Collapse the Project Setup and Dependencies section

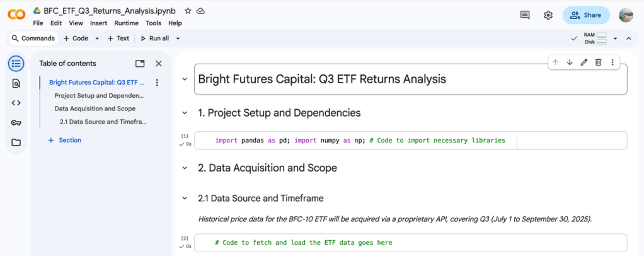(x=185, y=113)
